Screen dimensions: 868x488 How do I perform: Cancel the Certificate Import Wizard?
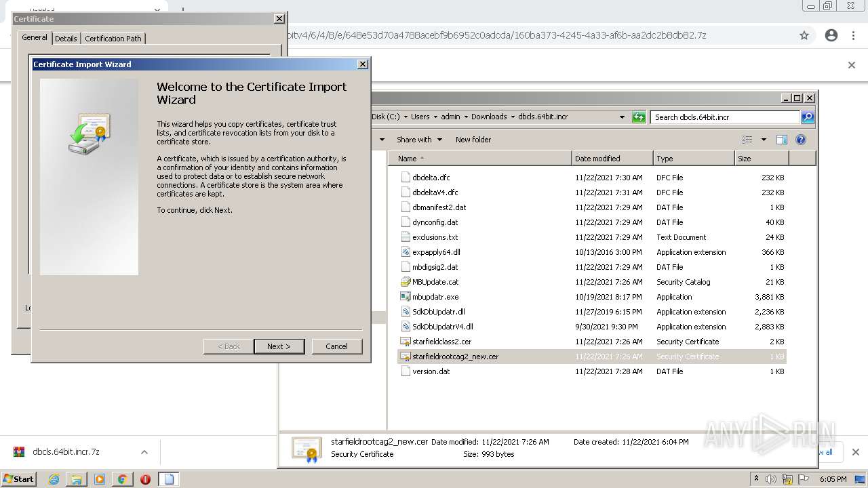tap(336, 346)
